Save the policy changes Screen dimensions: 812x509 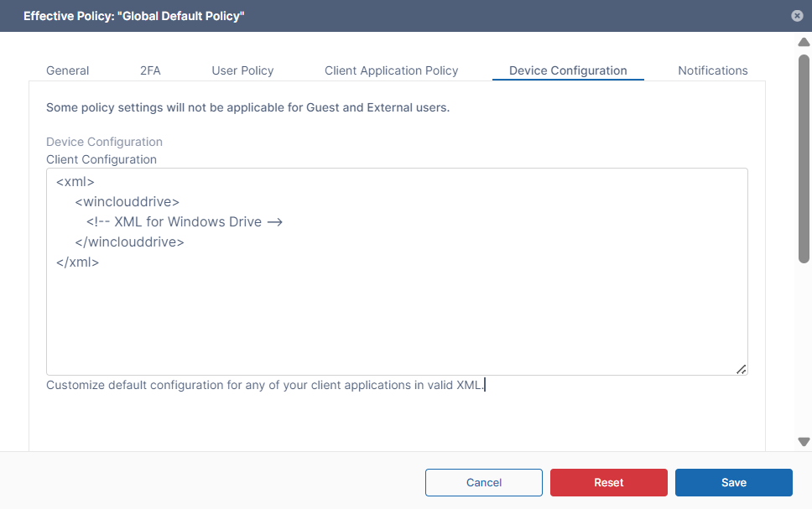(733, 482)
